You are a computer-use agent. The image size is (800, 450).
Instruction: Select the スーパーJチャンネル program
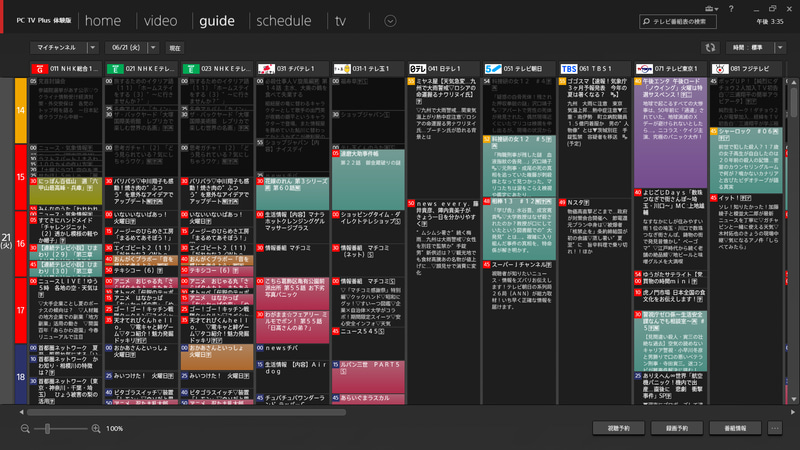[519, 333]
